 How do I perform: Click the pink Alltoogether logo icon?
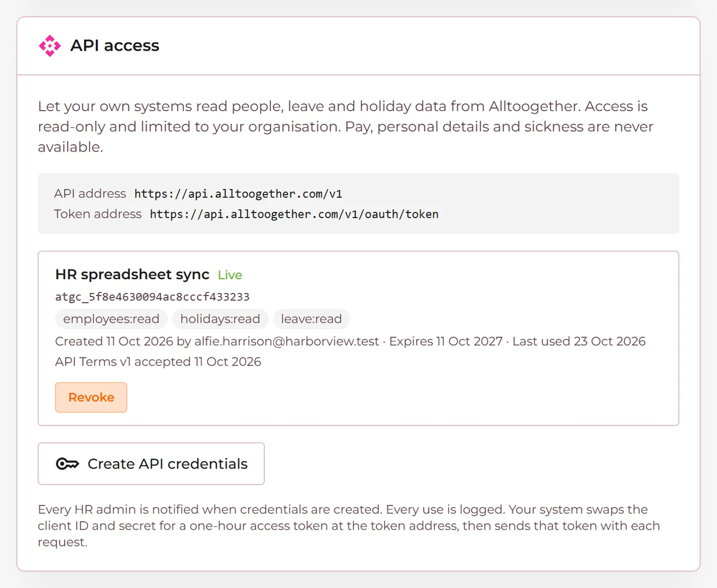tap(50, 46)
